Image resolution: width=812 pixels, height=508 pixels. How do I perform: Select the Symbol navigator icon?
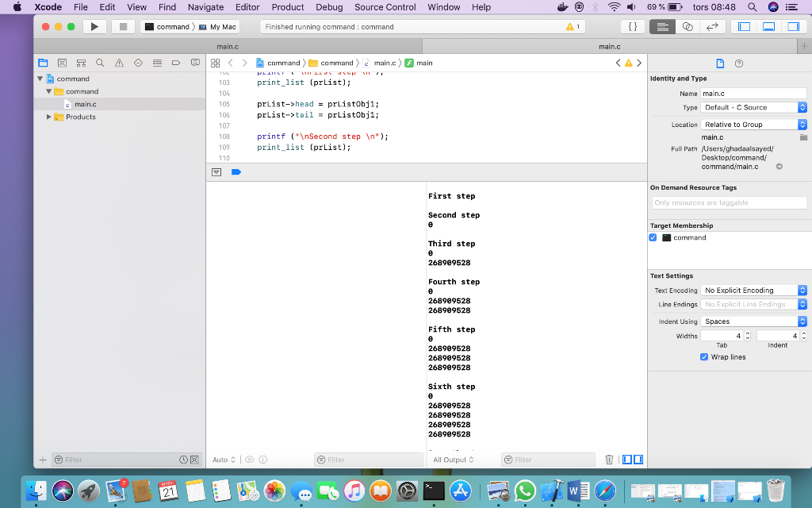coord(81,62)
